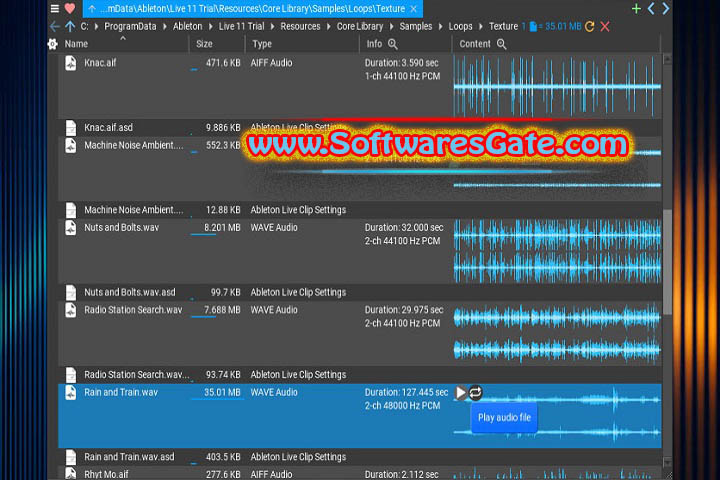This screenshot has height=480, width=720.
Task: Click the 8.201 MB size cell
Action: (222, 228)
